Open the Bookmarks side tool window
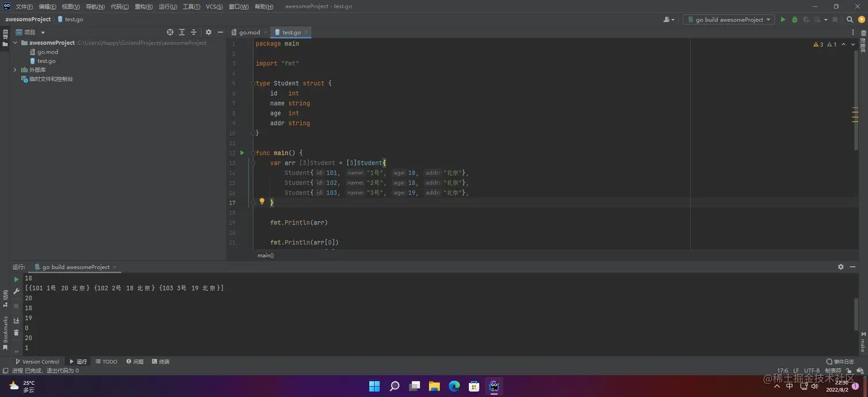868x397 pixels. 5,333
